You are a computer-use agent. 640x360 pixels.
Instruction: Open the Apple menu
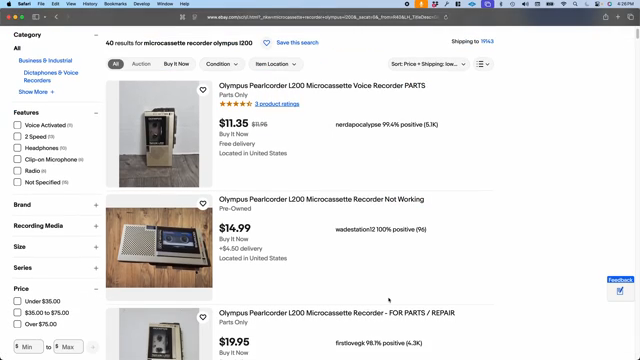9,4
